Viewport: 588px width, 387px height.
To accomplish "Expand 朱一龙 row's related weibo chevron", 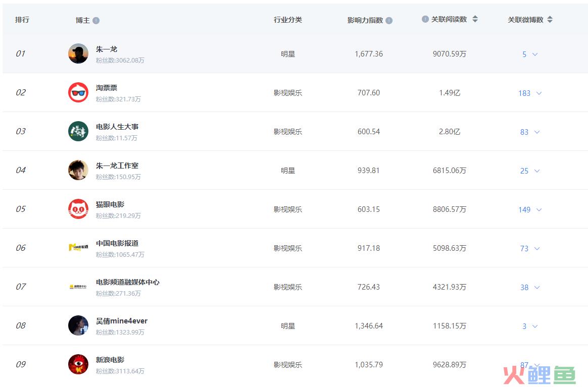I will 535,54.
